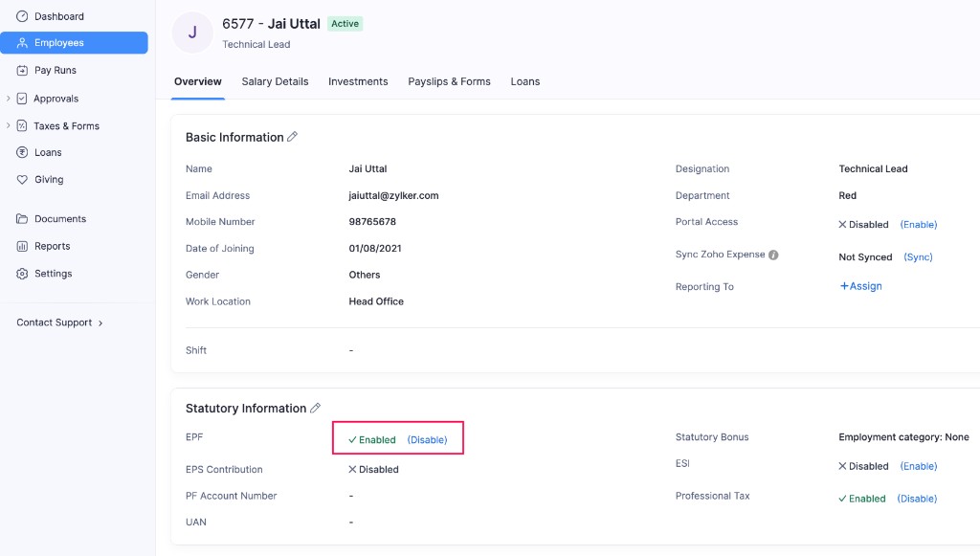
Task: Open the Salary Details tab
Action: [275, 82]
